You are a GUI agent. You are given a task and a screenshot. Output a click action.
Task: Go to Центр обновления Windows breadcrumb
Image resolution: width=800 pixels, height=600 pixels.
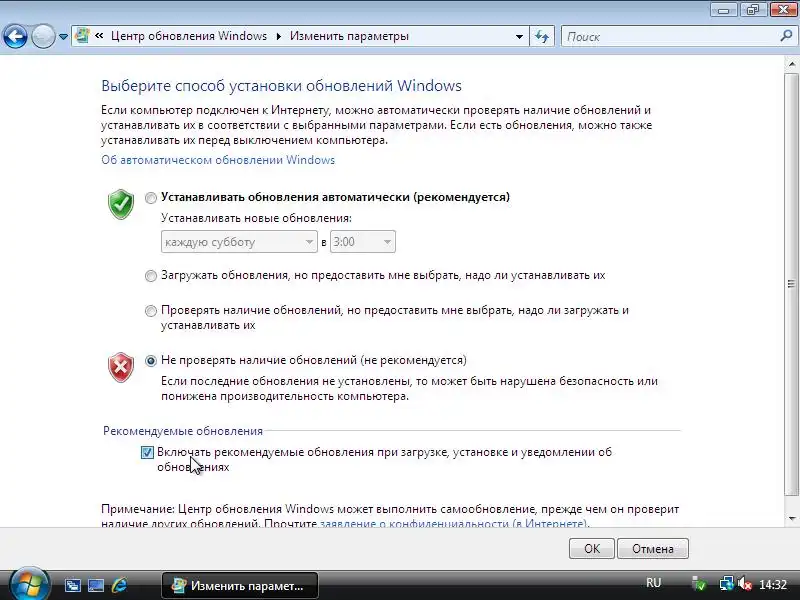189,36
